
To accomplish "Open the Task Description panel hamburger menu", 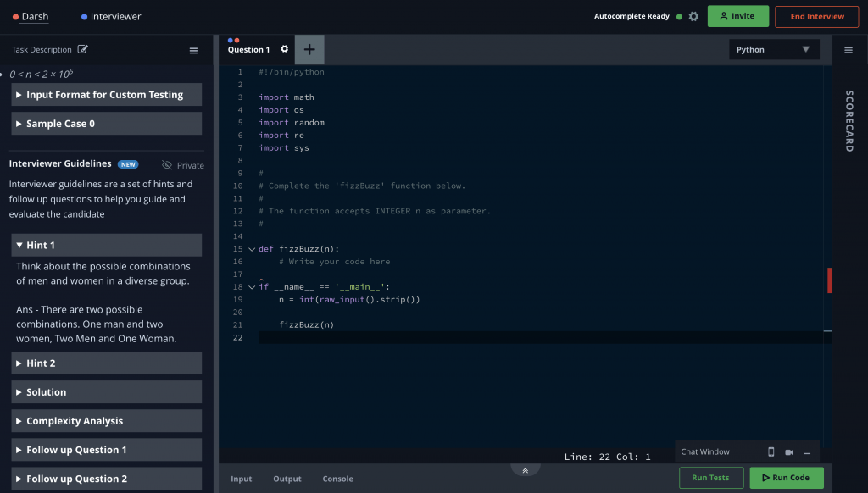I will coord(193,49).
